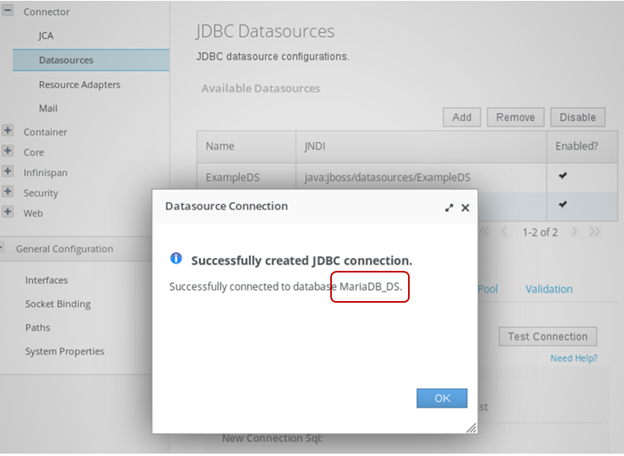
Task: Click the blue info icon in dialog
Action: [176, 258]
